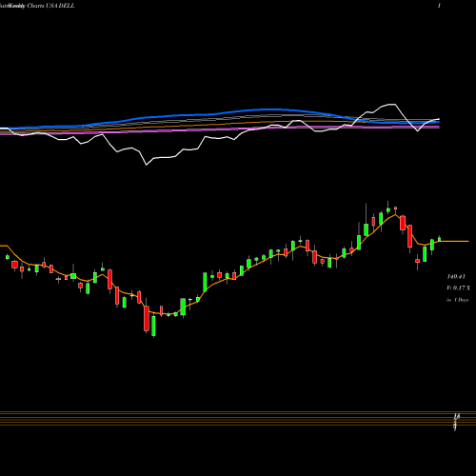The width and height of the screenshot is (476, 476).
Task: Click the last green candle on the right
Action: click(x=440, y=239)
